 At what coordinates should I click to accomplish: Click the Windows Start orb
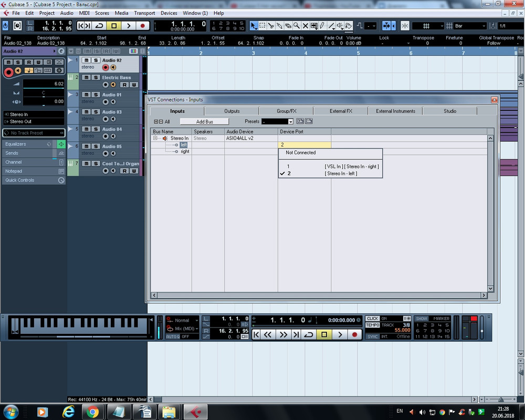pyautogui.click(x=11, y=412)
